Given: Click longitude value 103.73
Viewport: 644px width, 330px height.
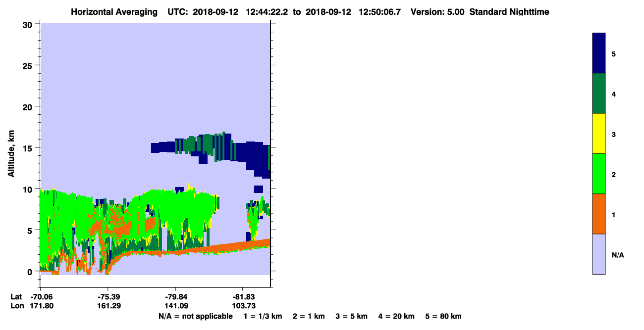Looking at the screenshot, I should tap(243, 306).
